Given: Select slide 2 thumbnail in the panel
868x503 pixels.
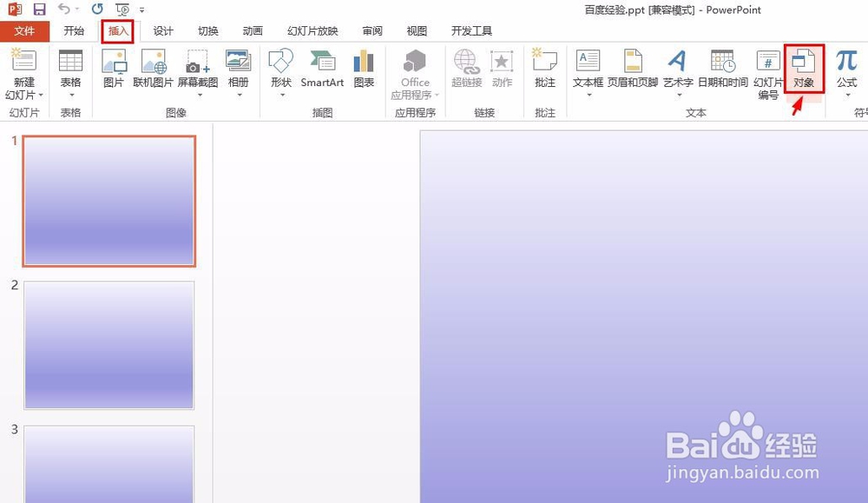Looking at the screenshot, I should point(108,347).
